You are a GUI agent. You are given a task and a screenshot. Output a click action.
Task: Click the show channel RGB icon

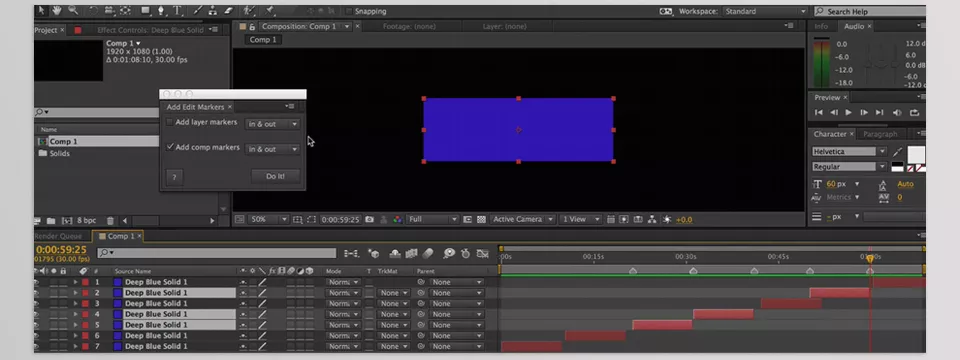397,219
